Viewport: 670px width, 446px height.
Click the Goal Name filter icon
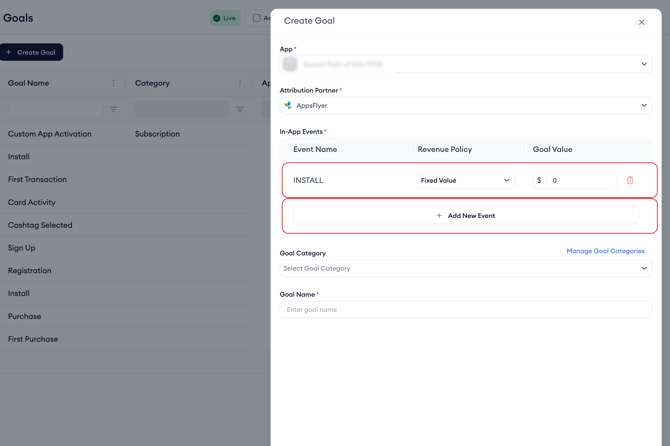pos(113,109)
